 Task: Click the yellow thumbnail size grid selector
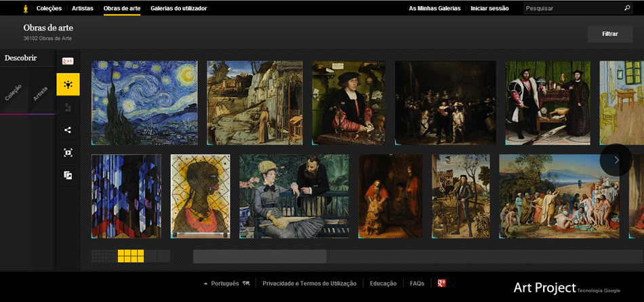point(131,256)
